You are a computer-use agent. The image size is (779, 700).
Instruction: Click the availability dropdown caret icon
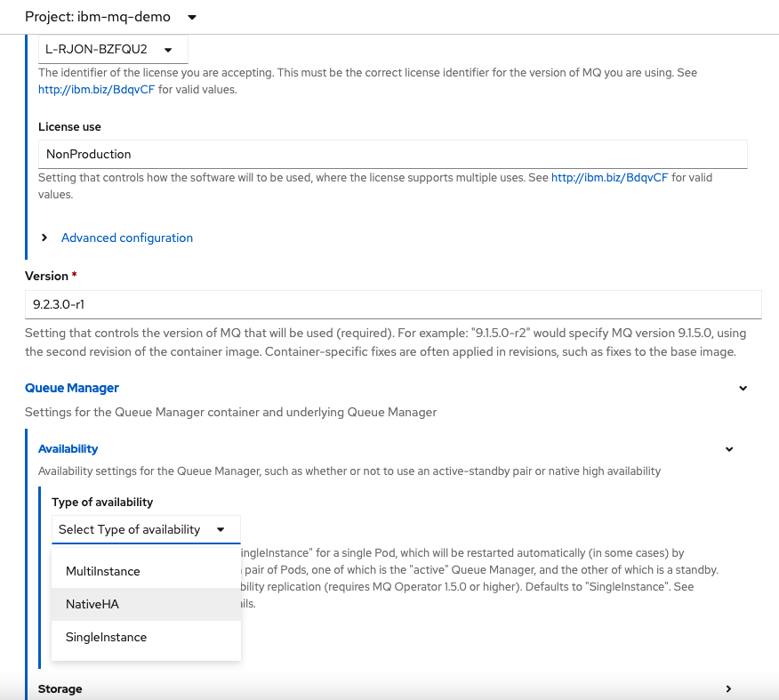219,529
